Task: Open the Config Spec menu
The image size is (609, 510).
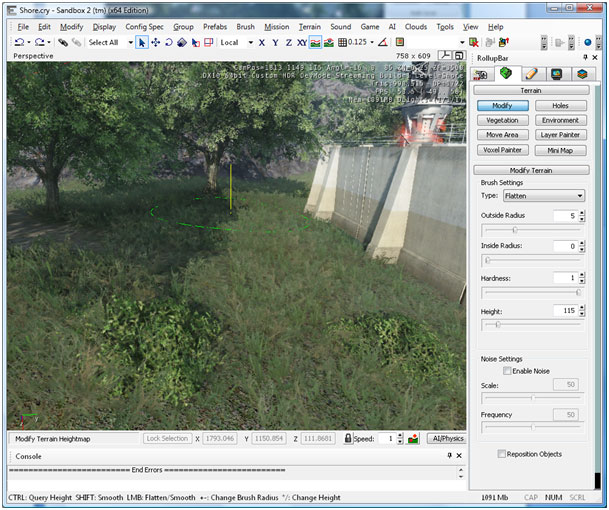Action: tap(144, 27)
